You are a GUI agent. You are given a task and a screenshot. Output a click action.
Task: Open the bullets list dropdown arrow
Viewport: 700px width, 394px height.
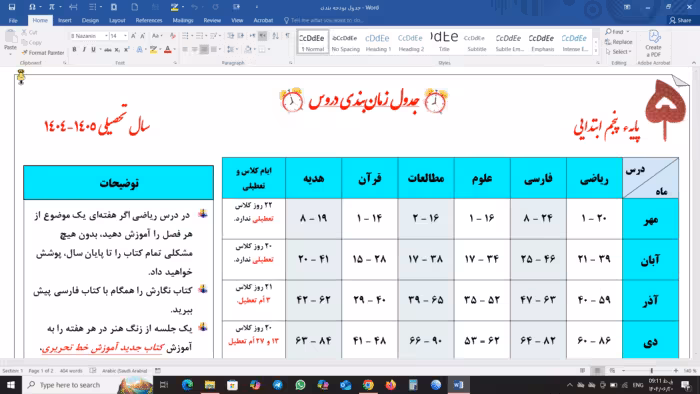point(191,36)
